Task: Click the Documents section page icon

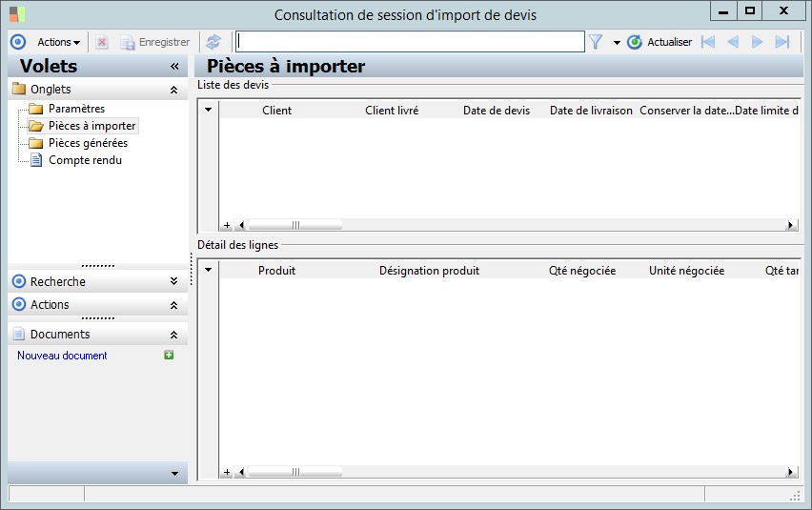Action: click(x=19, y=334)
